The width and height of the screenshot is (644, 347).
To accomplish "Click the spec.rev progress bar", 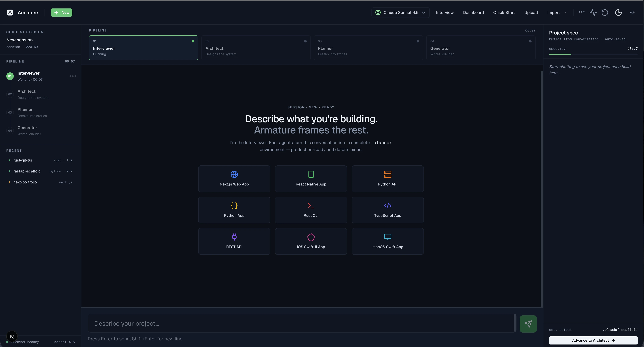I will [593, 54].
